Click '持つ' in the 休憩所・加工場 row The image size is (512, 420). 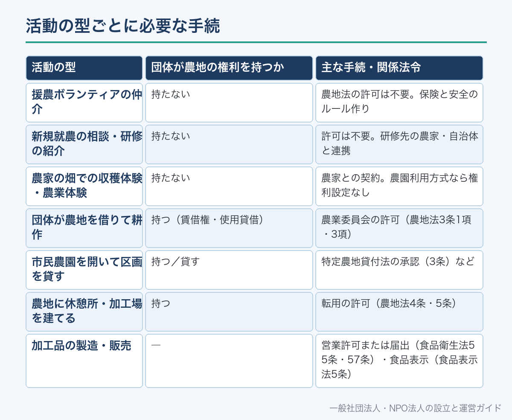click(x=229, y=312)
